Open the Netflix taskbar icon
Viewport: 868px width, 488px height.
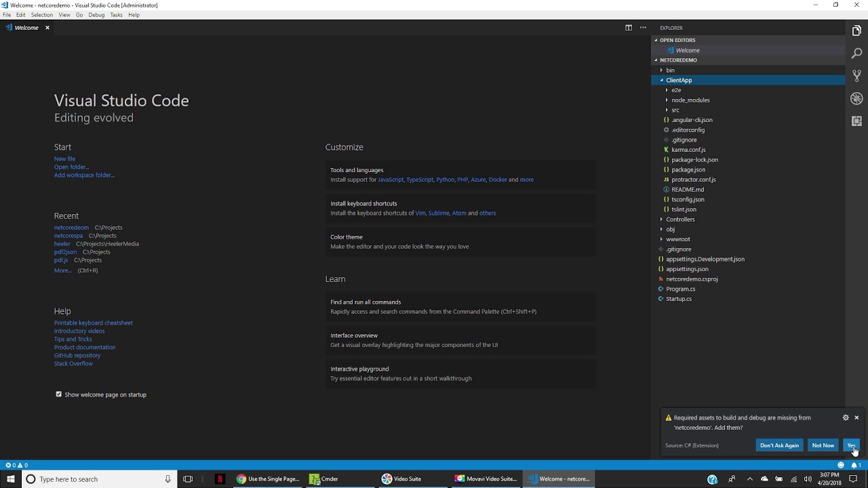click(220, 479)
